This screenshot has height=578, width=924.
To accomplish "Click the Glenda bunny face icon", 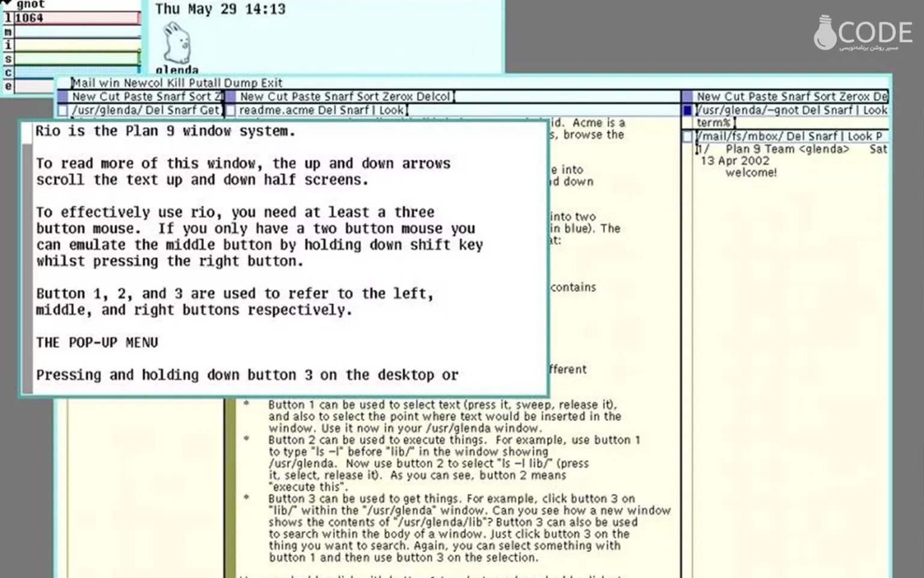I will click(177, 43).
